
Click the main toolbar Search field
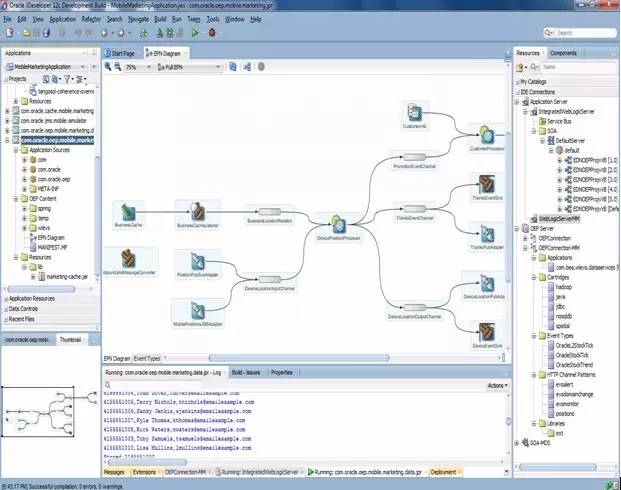tap(580, 33)
